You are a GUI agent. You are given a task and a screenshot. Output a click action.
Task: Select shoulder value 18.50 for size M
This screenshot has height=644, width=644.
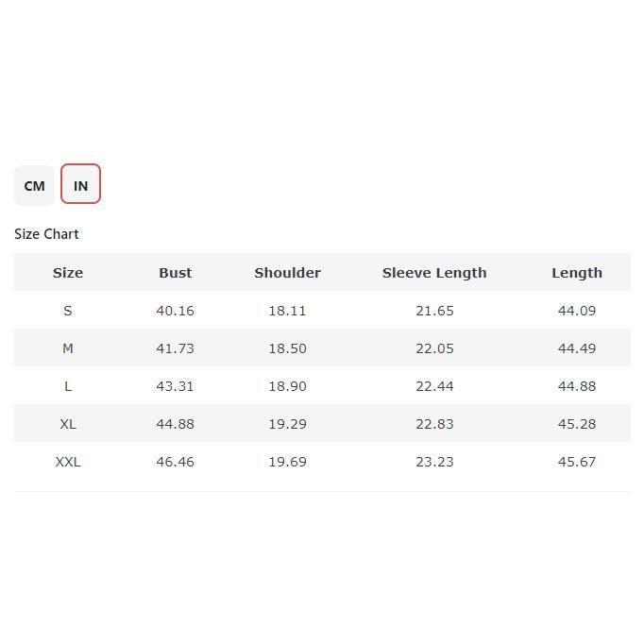click(x=287, y=348)
